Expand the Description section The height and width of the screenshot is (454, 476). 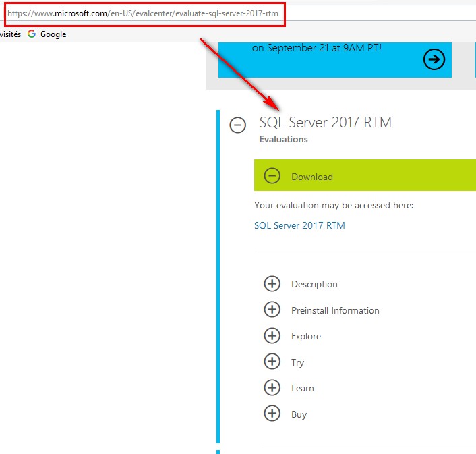coord(272,283)
